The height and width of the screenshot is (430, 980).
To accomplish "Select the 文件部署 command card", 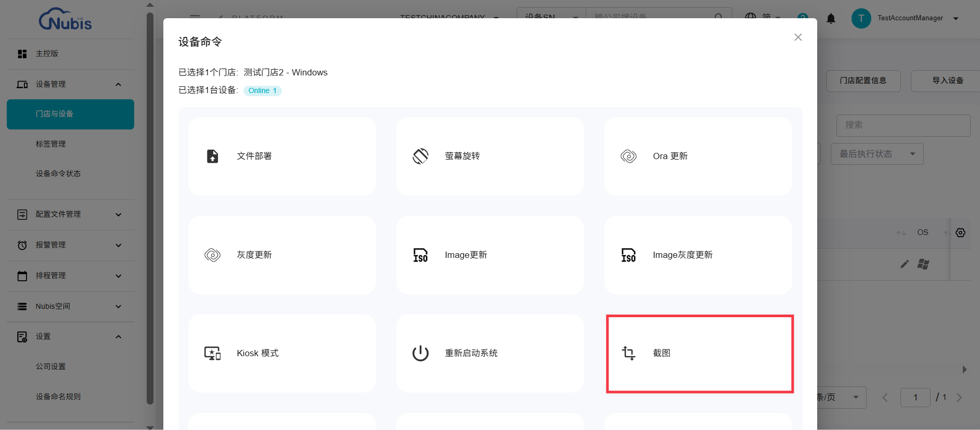I will (282, 156).
